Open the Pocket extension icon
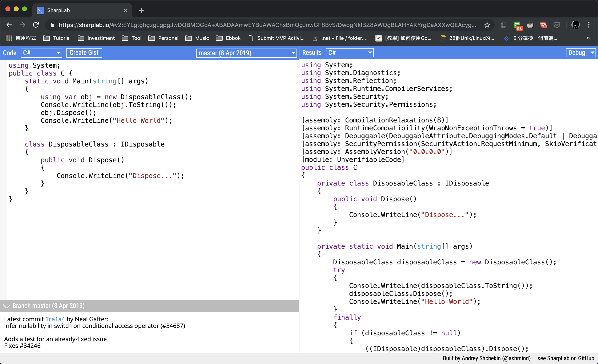 pos(557,25)
